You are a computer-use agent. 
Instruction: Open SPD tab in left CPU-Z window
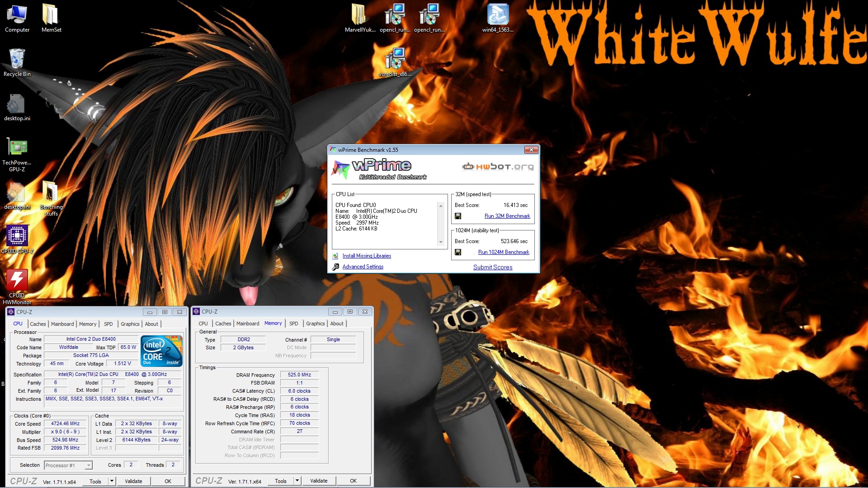(x=108, y=324)
